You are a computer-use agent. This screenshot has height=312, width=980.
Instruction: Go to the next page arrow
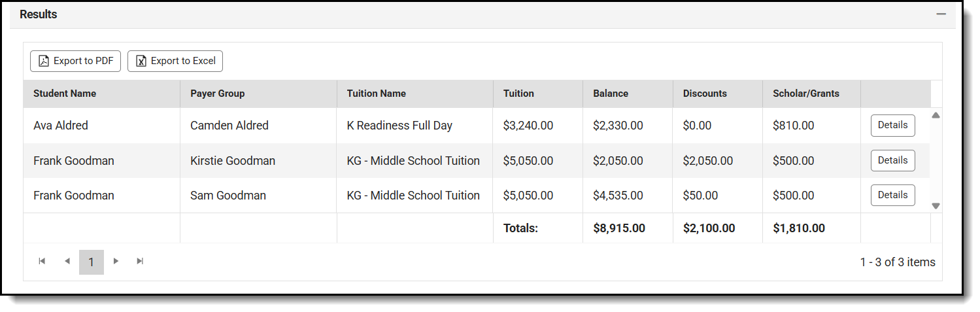[x=116, y=261]
